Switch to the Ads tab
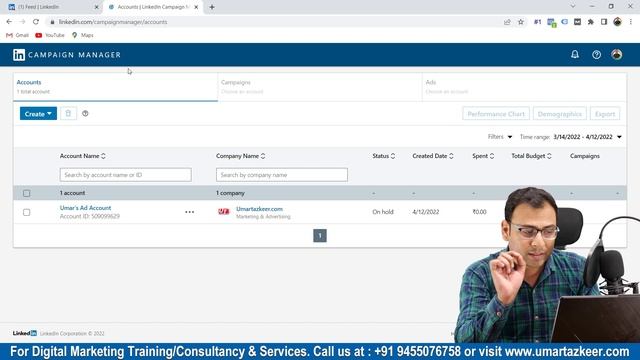 pyautogui.click(x=524, y=87)
